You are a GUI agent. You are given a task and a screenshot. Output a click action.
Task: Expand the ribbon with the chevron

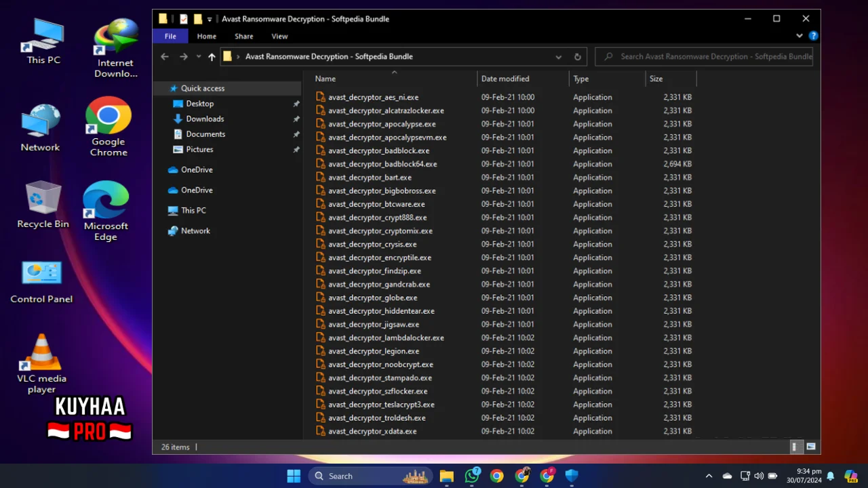point(800,36)
